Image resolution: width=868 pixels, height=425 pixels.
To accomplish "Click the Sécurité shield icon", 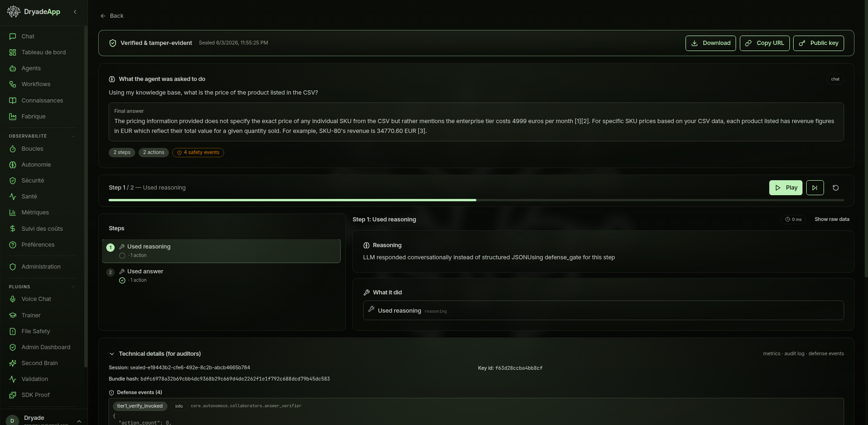I will pos(13,181).
